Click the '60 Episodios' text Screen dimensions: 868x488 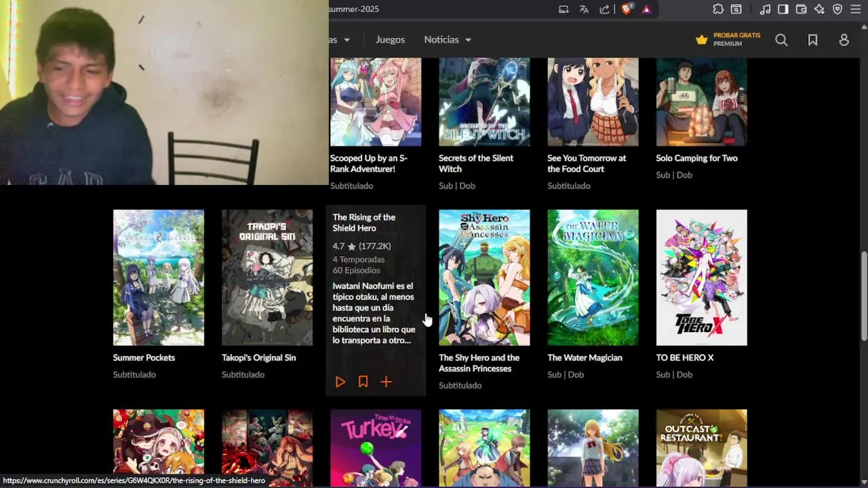[356, 270]
